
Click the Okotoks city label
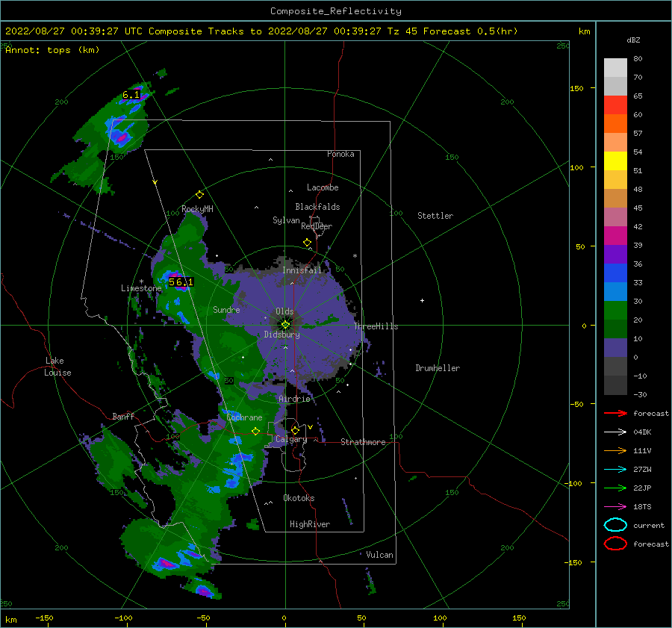pos(299,498)
